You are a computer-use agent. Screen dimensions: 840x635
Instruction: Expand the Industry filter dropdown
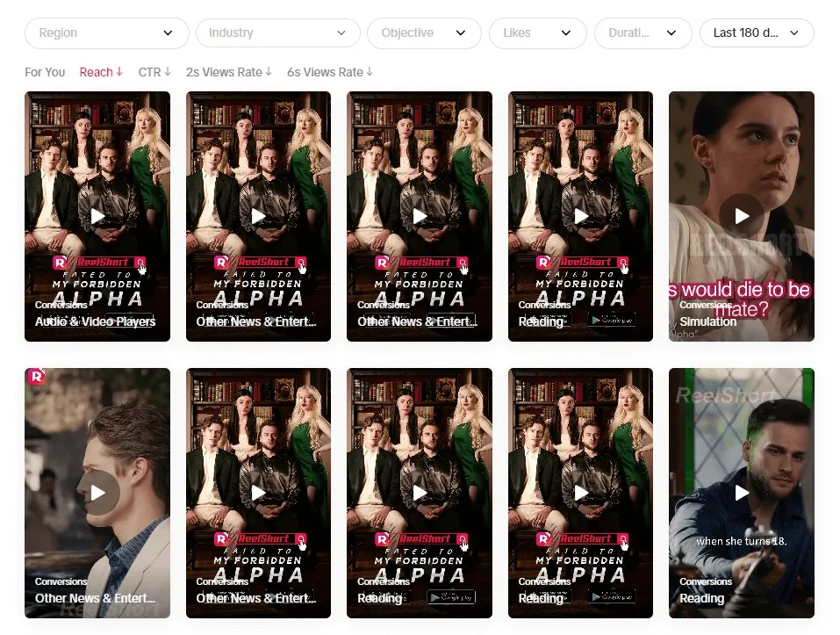coord(277,33)
